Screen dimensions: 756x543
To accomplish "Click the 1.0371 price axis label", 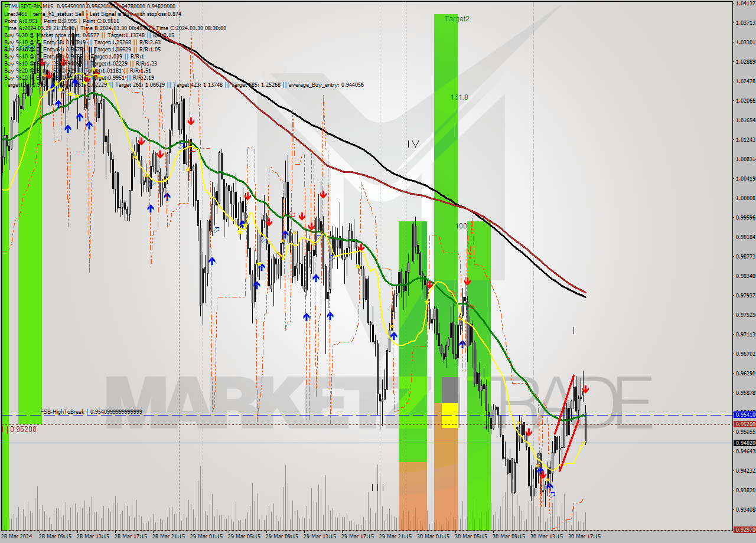I will 745,22.
